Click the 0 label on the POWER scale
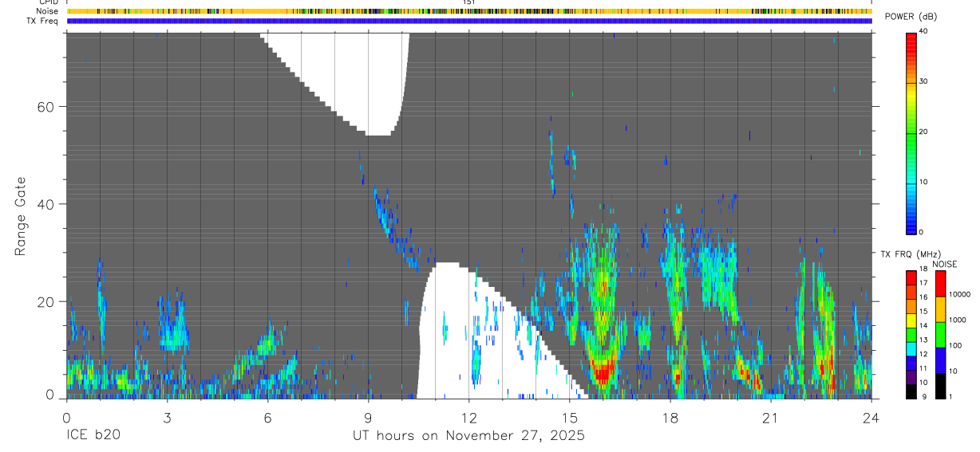Screen dimensions: 980x452 click(921, 232)
